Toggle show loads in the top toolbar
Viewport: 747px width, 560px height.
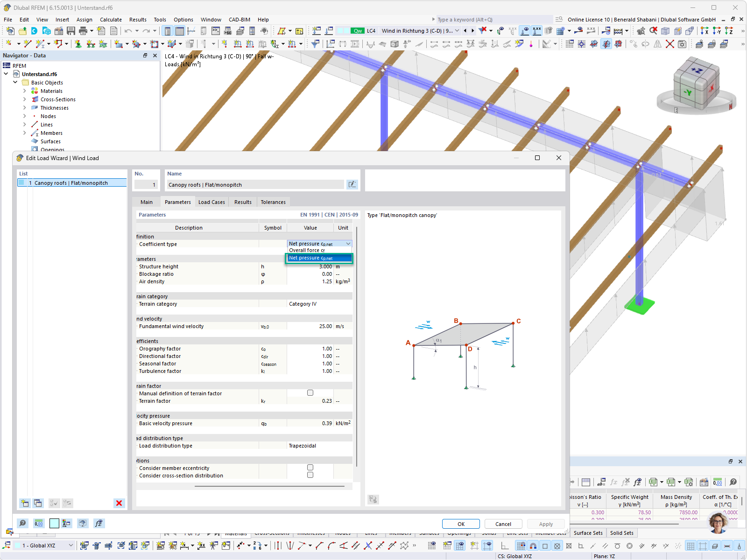pos(525,31)
